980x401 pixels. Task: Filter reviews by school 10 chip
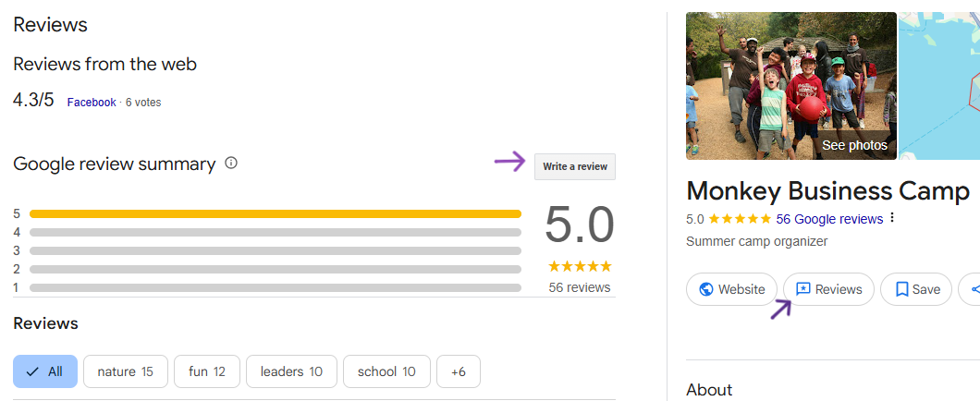point(386,371)
